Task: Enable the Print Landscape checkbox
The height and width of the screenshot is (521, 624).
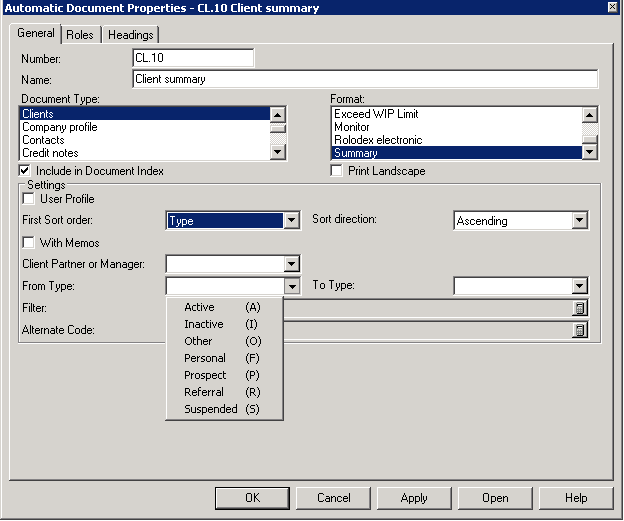Action: 339,171
